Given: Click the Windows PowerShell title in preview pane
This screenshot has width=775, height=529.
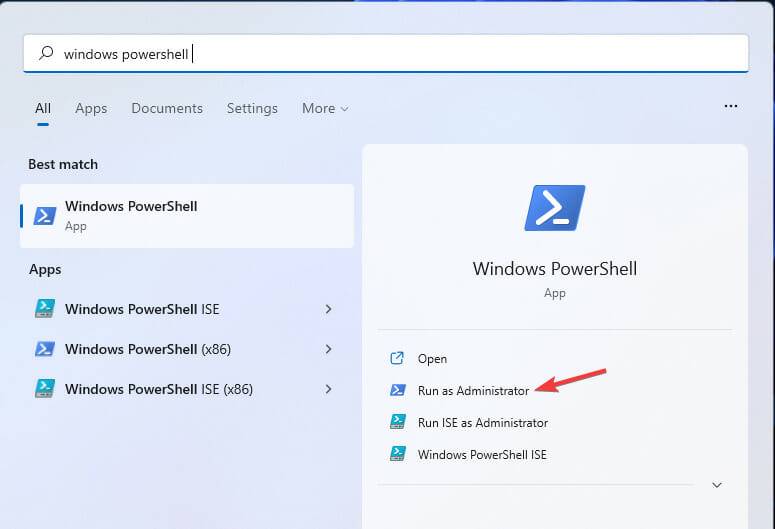Looking at the screenshot, I should click(555, 269).
